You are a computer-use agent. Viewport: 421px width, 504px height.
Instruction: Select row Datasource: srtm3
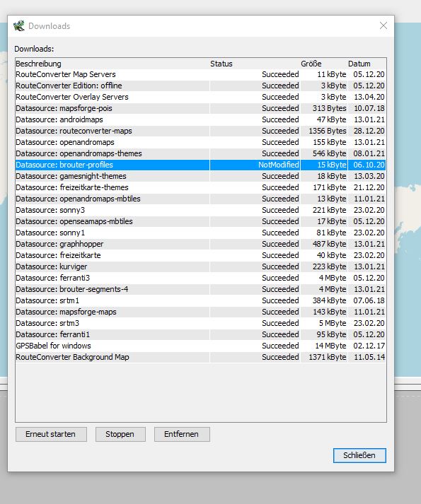click(x=200, y=323)
